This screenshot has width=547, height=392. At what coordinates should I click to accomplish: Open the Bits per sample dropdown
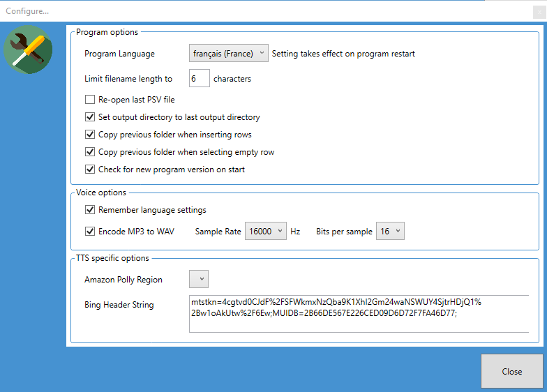tap(390, 232)
